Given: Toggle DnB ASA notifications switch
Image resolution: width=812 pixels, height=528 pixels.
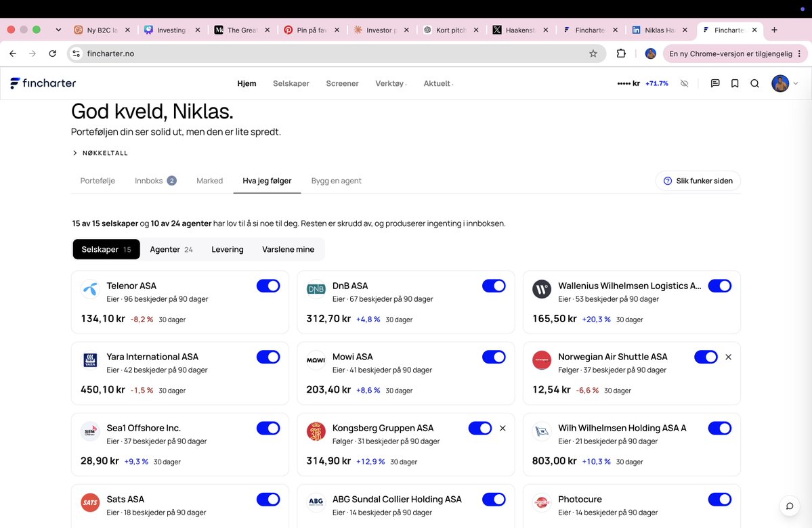Looking at the screenshot, I should 494,286.
